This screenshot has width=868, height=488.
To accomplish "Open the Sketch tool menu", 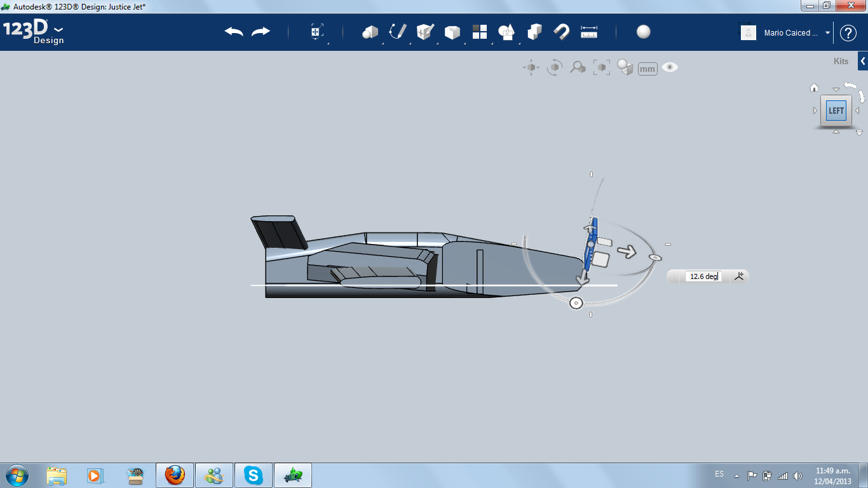I will (398, 32).
